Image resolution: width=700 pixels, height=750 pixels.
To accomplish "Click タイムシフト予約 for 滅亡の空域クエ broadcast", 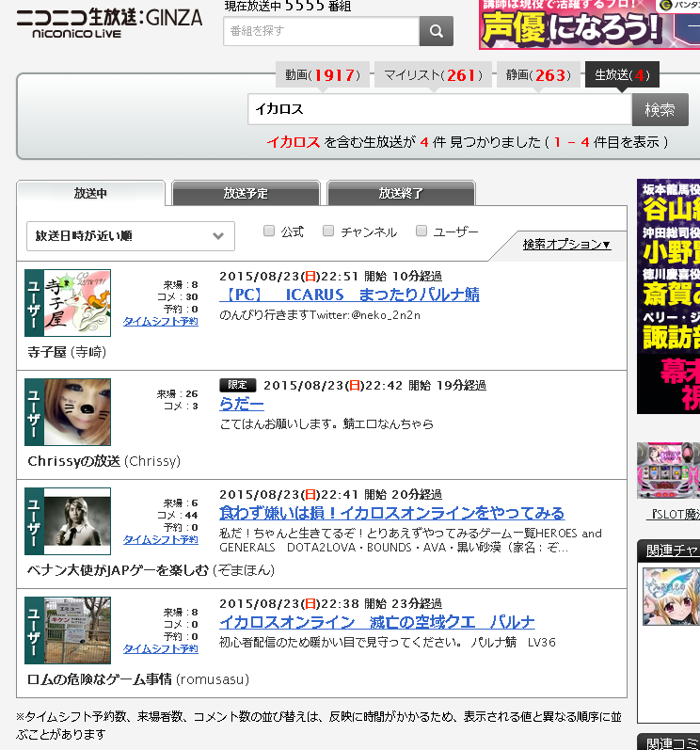I will (161, 648).
